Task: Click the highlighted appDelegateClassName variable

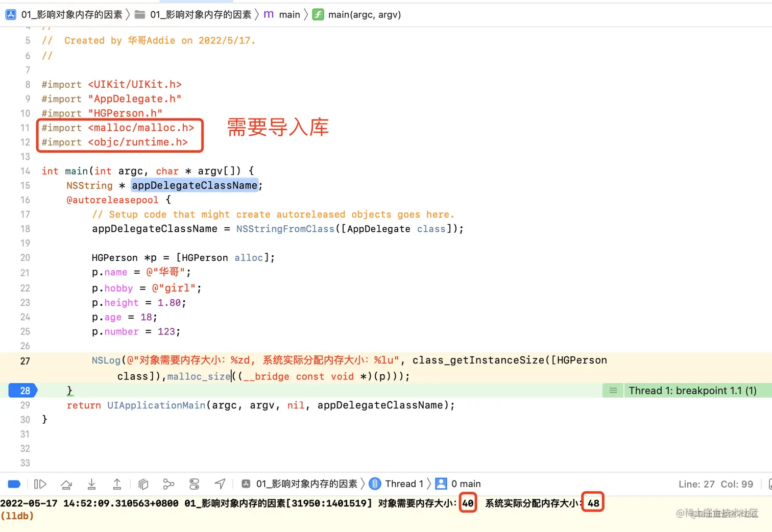Action: pyautogui.click(x=195, y=185)
